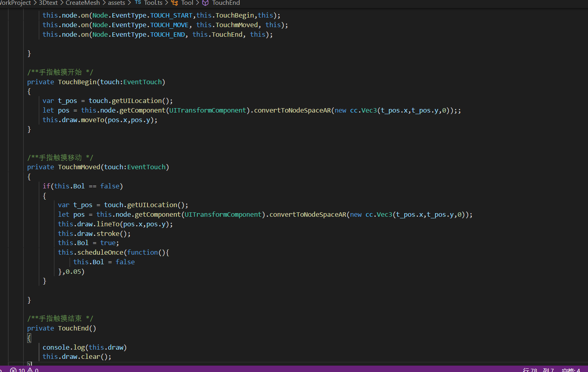Click the 'this.draw.clear();' line

[77, 356]
